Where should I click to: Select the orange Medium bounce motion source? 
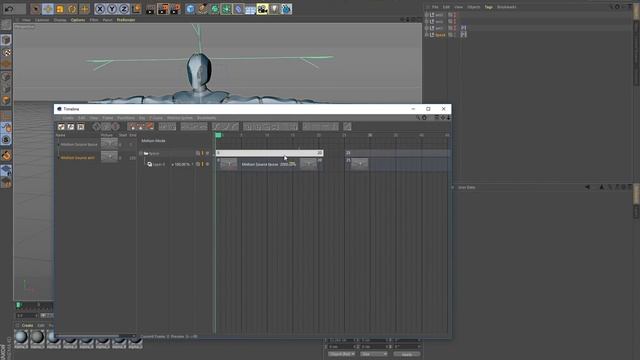(78, 158)
